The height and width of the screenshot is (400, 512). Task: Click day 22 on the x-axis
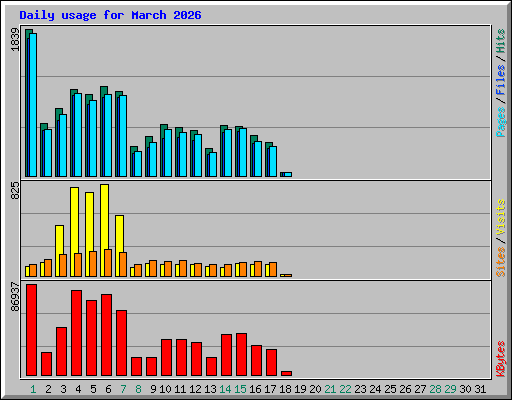(345, 389)
